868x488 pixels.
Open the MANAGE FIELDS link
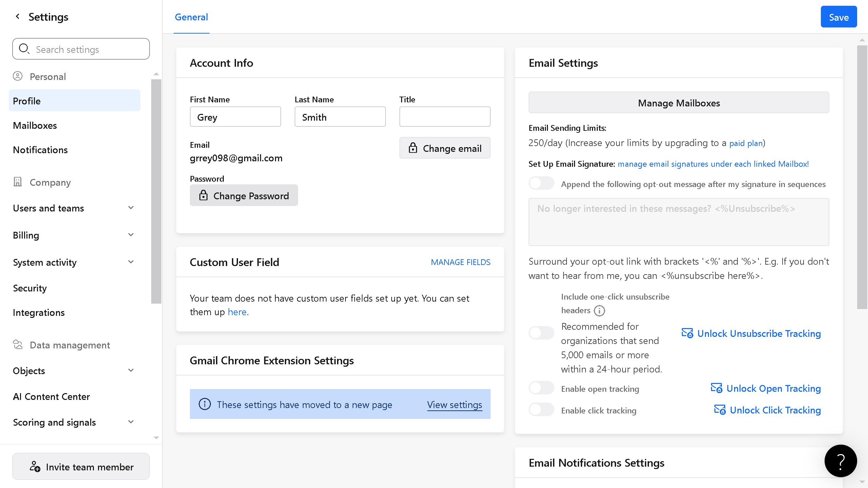click(x=460, y=262)
